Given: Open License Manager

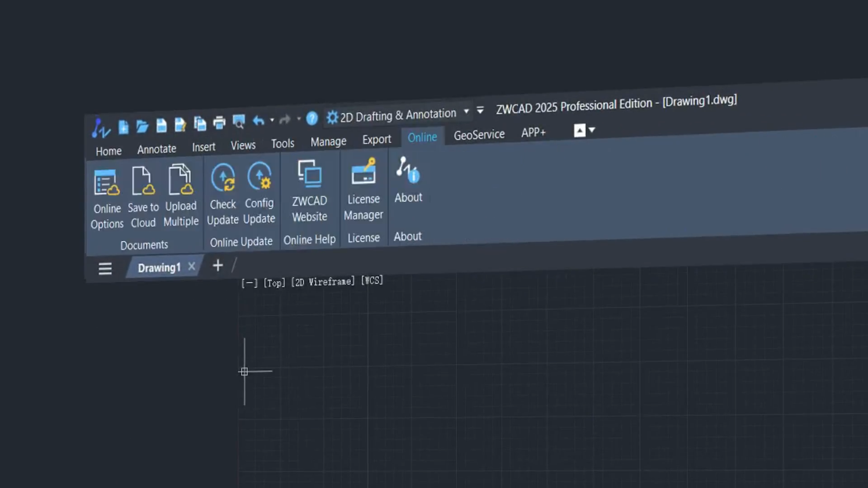Looking at the screenshot, I should coord(363,189).
